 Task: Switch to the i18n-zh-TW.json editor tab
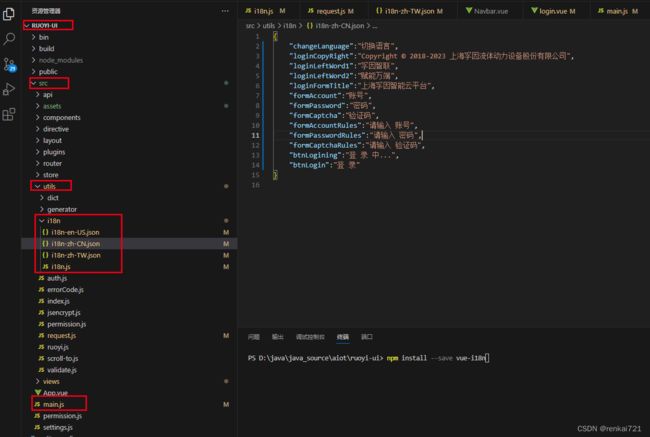[x=410, y=11]
